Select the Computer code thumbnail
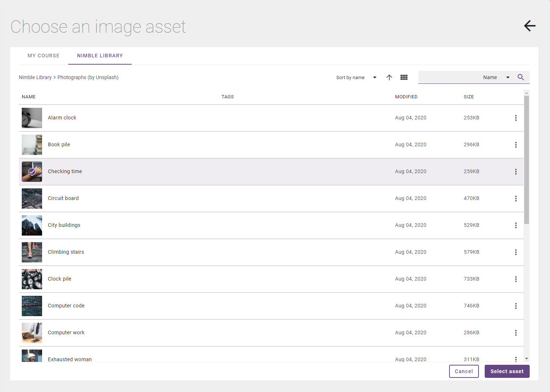This screenshot has height=392, width=550. click(x=32, y=306)
